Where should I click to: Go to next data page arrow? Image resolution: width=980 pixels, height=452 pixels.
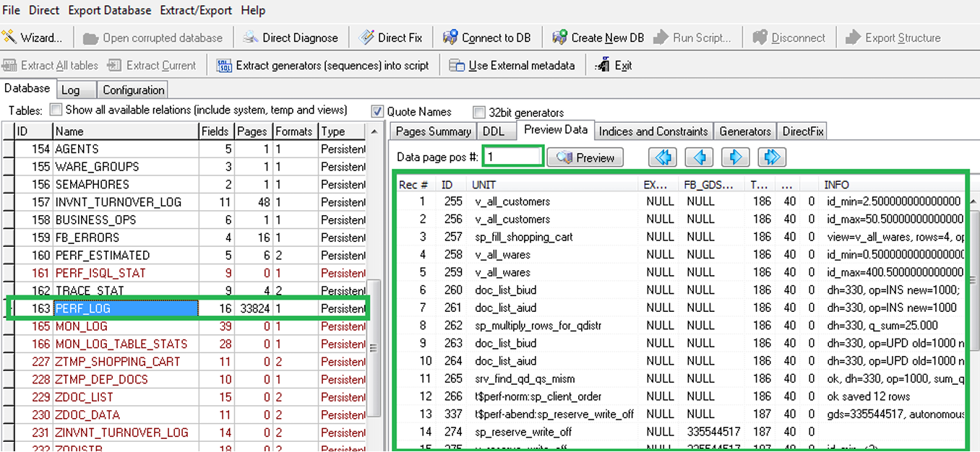pos(735,157)
